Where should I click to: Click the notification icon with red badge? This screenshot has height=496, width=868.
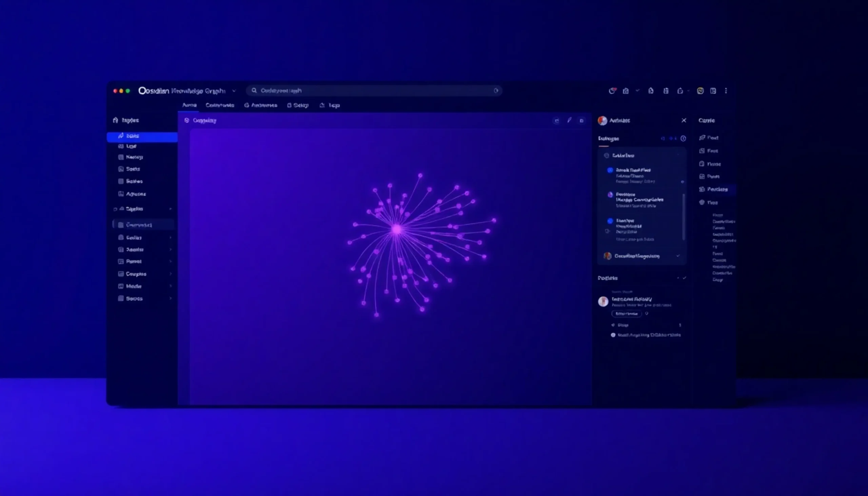pos(612,91)
